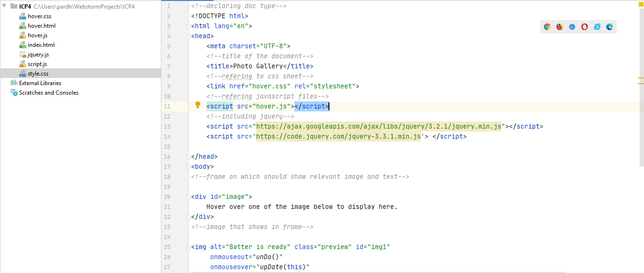Fold the closing head tag marker at line 16
This screenshot has height=273, width=644.
pos(188,156)
